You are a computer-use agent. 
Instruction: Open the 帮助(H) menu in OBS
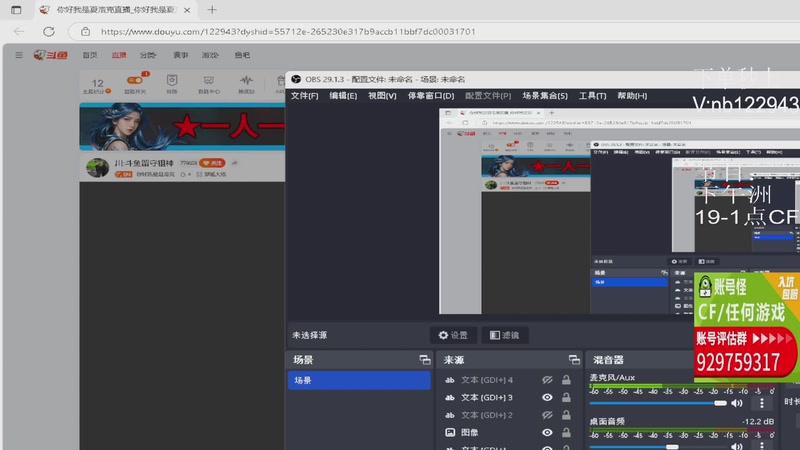point(632,95)
